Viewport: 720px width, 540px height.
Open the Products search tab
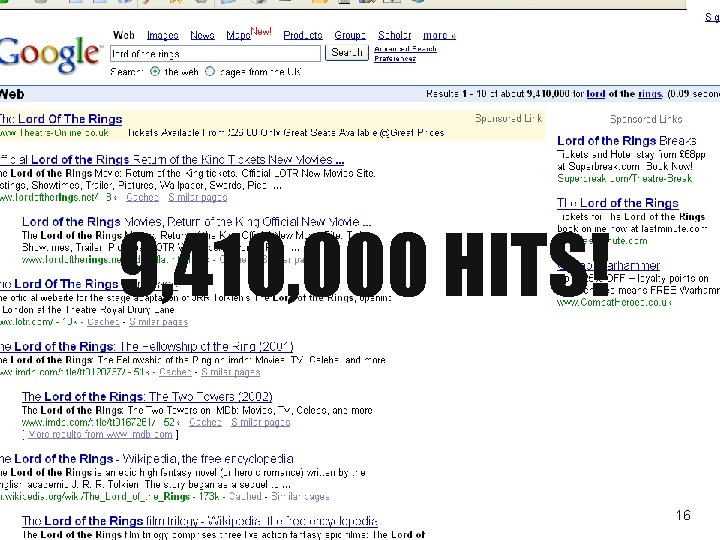click(x=303, y=35)
